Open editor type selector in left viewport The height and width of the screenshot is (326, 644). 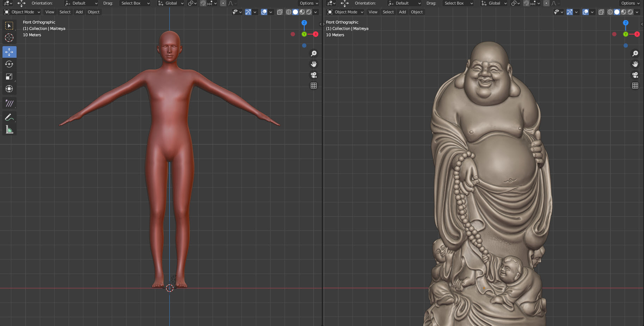[8, 3]
